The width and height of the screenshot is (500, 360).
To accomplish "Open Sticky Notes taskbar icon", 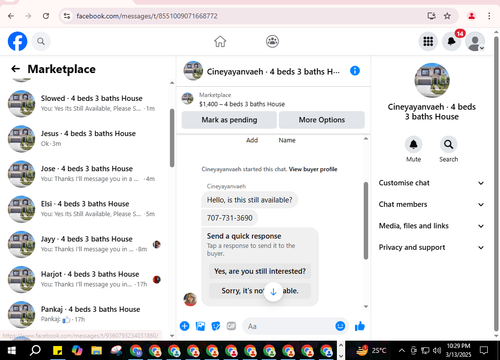I will pyautogui.click(x=57, y=351).
